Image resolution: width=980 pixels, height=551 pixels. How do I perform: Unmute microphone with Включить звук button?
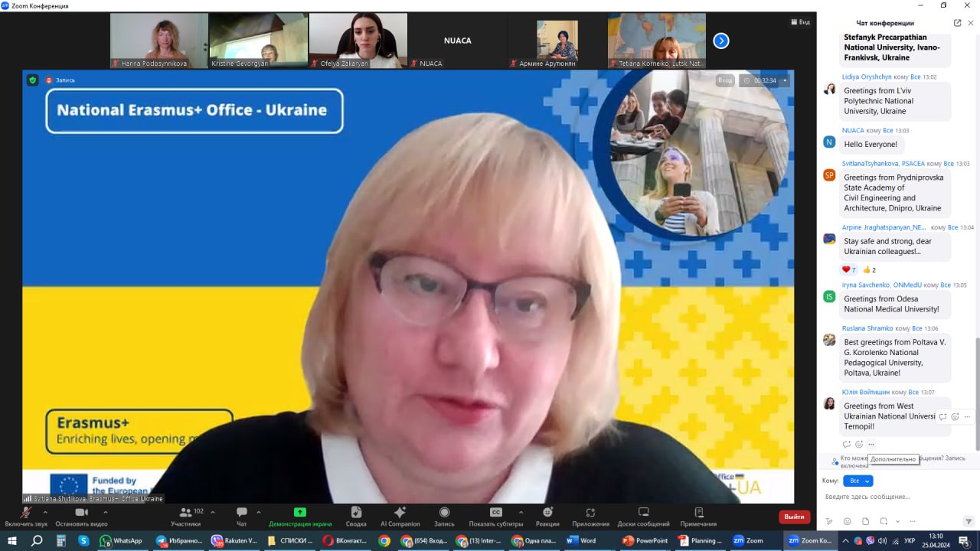coord(26,516)
